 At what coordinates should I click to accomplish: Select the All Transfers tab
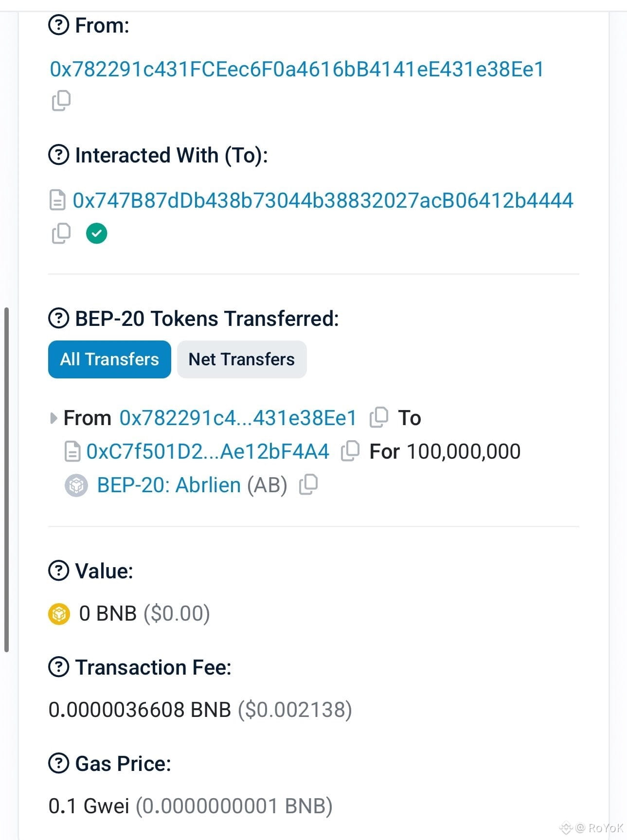click(109, 359)
